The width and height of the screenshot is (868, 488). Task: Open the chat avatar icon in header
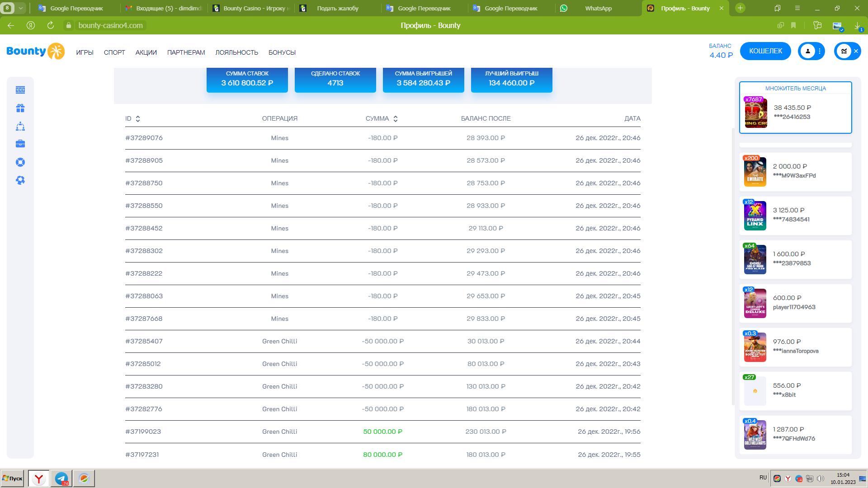coord(844,51)
